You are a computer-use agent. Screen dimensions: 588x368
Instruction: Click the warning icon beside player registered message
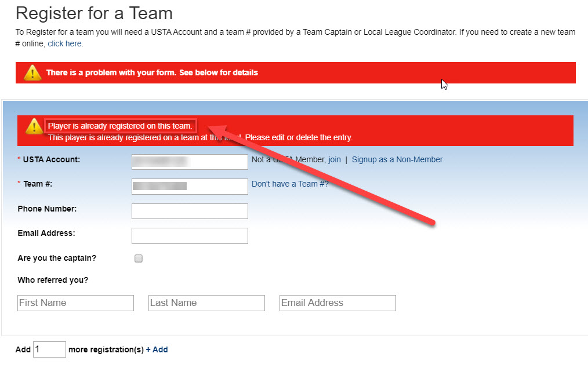34,126
